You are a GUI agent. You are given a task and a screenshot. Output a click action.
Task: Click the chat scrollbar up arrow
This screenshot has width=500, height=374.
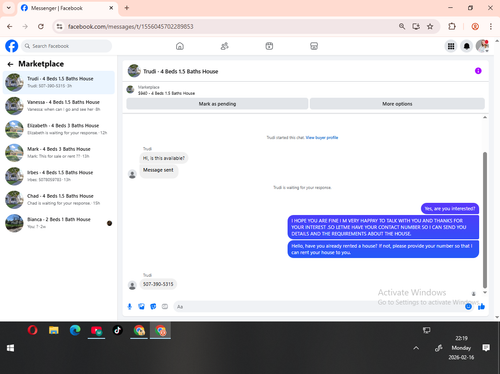[x=485, y=117]
